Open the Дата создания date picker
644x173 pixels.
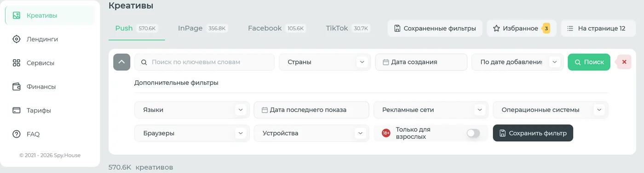coord(421,62)
